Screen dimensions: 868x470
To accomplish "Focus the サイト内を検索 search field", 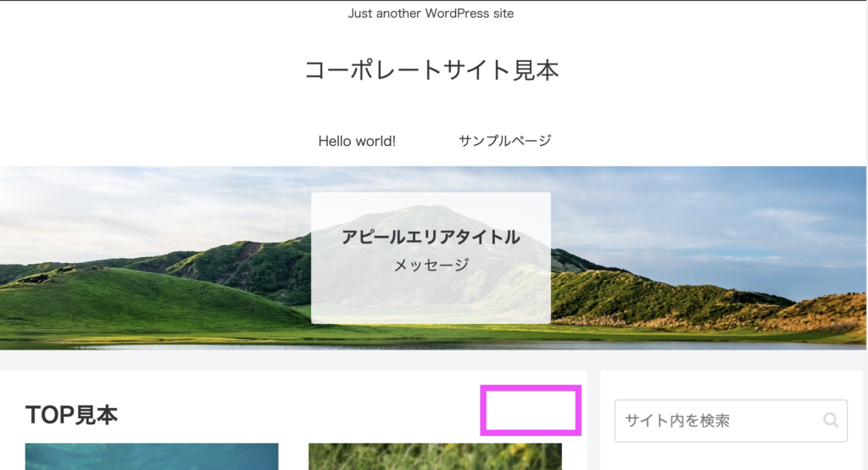I will [x=716, y=421].
